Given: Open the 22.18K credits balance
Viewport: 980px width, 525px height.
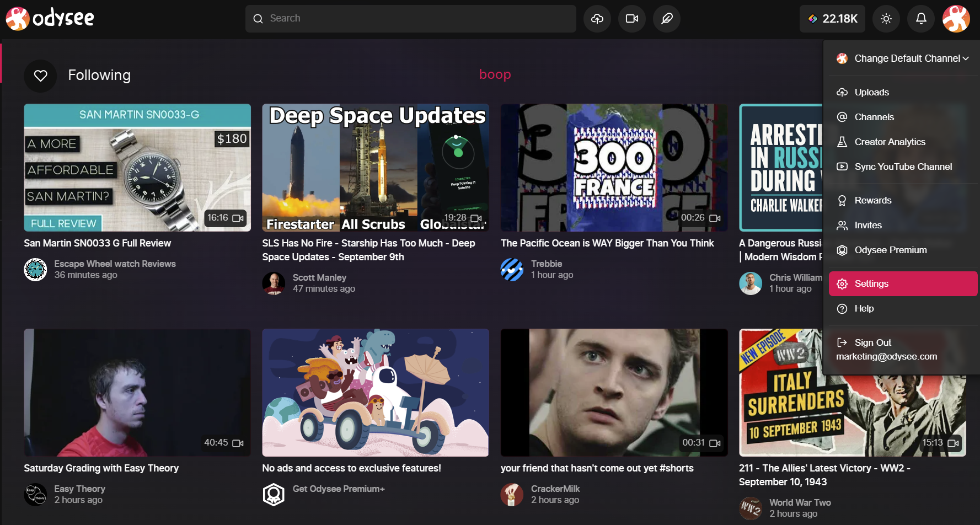Looking at the screenshot, I should [x=832, y=19].
